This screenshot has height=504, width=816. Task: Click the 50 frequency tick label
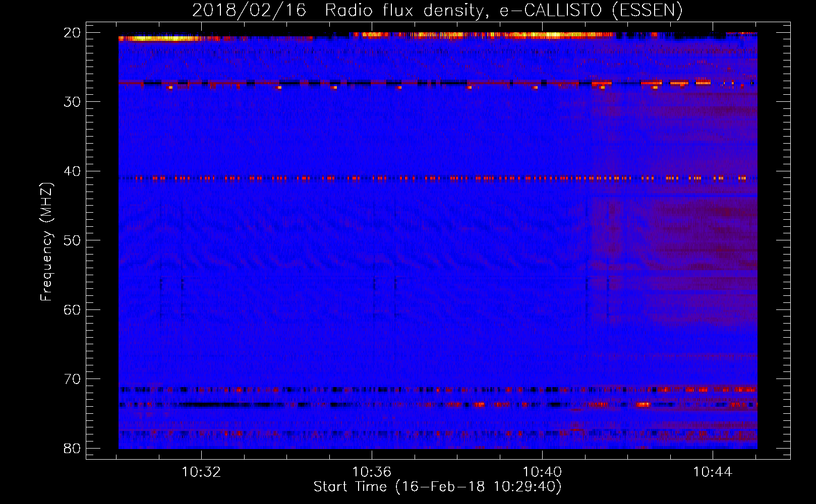click(72, 240)
